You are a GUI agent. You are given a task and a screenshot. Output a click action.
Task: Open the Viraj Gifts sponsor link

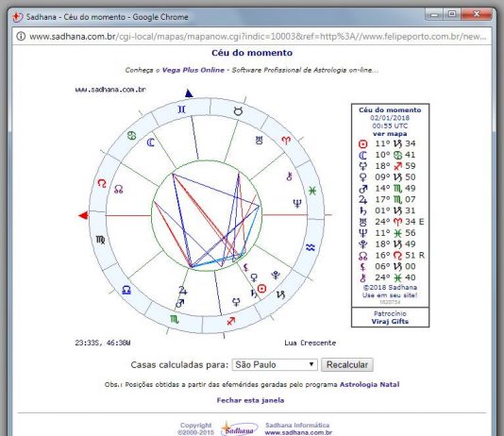tap(390, 321)
